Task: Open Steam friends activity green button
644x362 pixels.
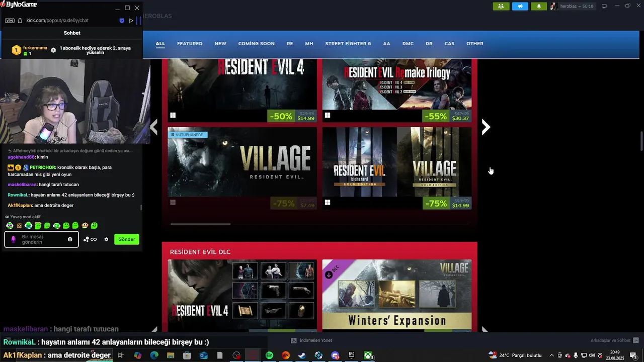Action: click(x=501, y=6)
